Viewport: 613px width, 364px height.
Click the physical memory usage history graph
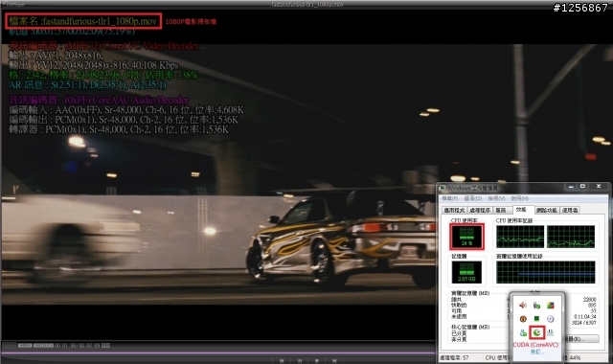546,272
